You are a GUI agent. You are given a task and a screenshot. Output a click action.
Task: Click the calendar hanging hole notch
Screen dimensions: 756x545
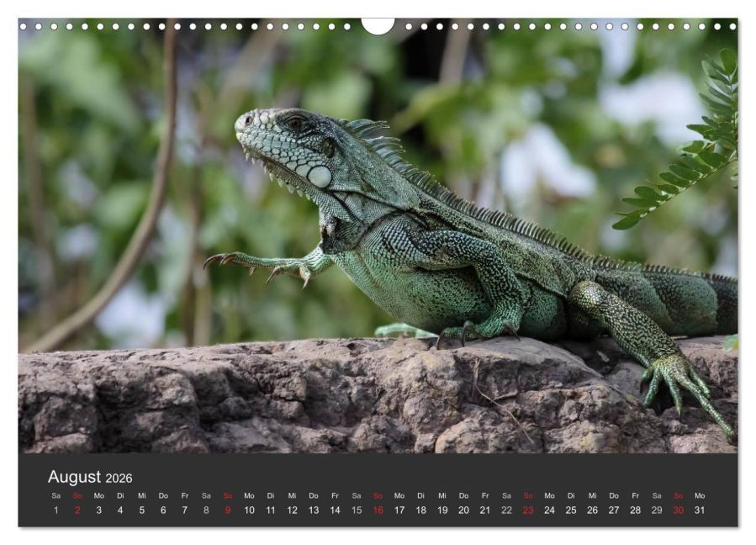pyautogui.click(x=378, y=25)
